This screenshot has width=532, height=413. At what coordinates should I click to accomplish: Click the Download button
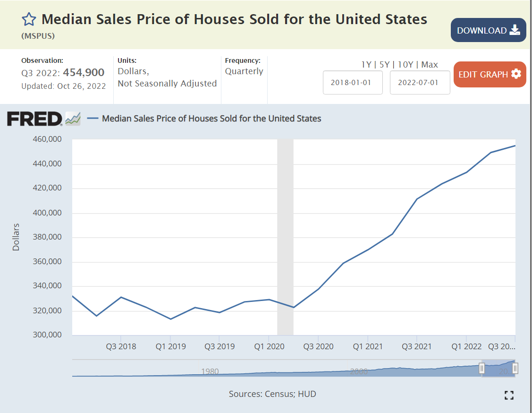tap(488, 30)
